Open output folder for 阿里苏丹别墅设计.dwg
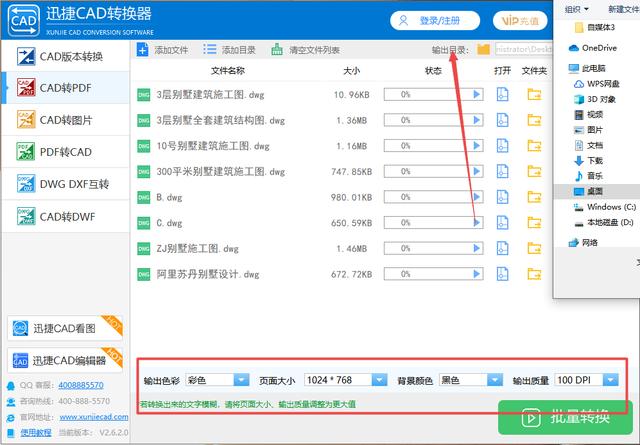Image resolution: width=640 pixels, height=445 pixels. 534,274
